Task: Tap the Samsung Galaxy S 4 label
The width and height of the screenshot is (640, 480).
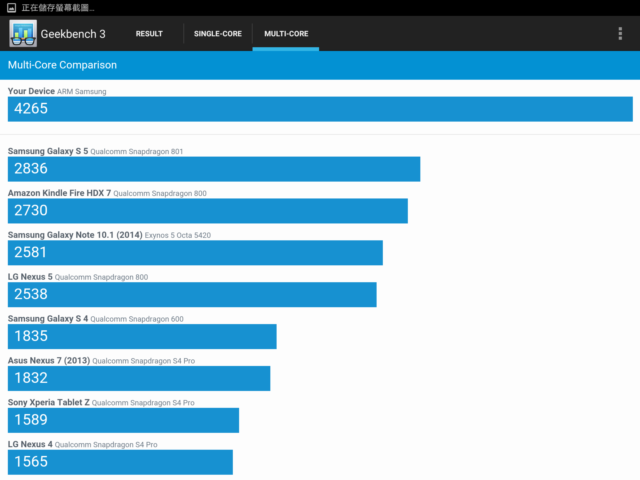Action: (96, 319)
